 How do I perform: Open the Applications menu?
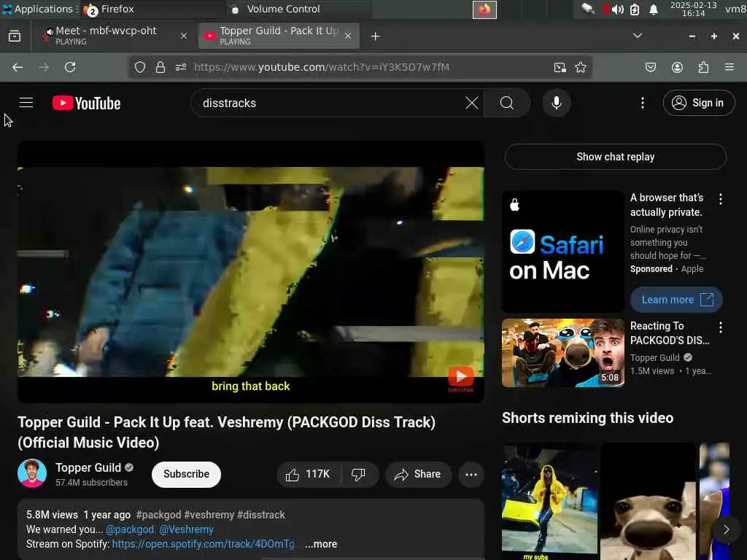coord(39,9)
